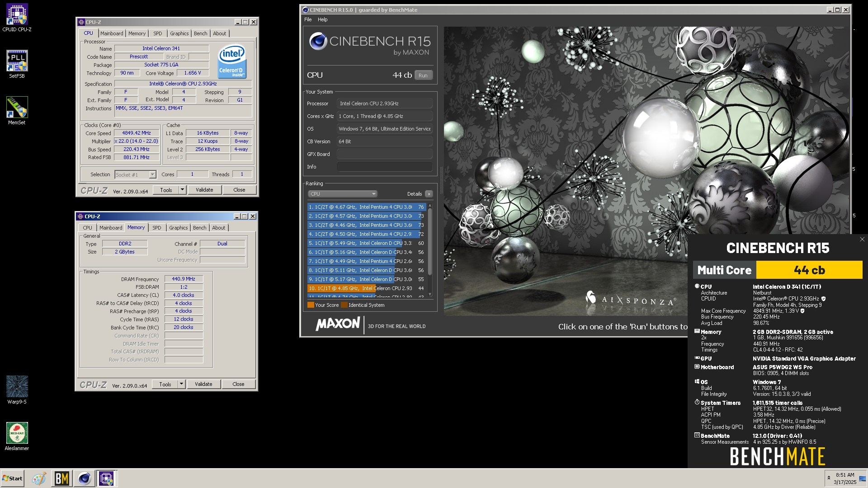Click the ranking Details arrow button

(429, 194)
